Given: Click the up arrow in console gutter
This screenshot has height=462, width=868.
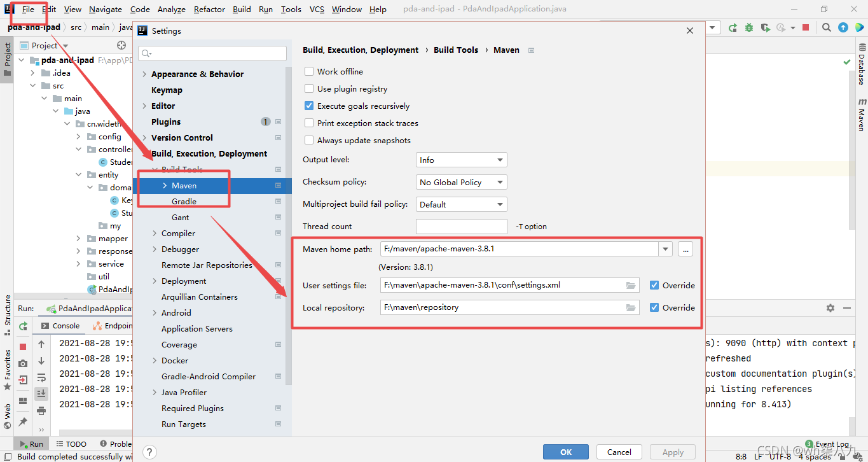Looking at the screenshot, I should pyautogui.click(x=41, y=344).
